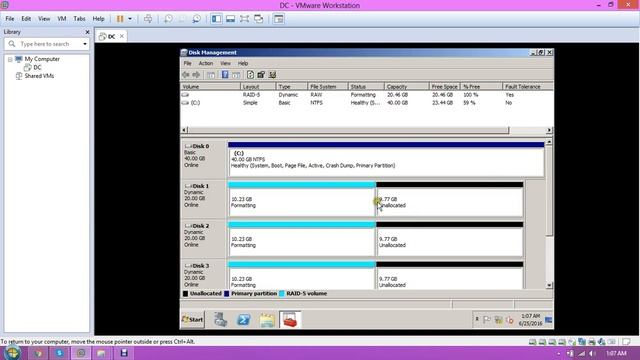
Task: Sort by the Capacity column header
Action: pyautogui.click(x=406, y=87)
